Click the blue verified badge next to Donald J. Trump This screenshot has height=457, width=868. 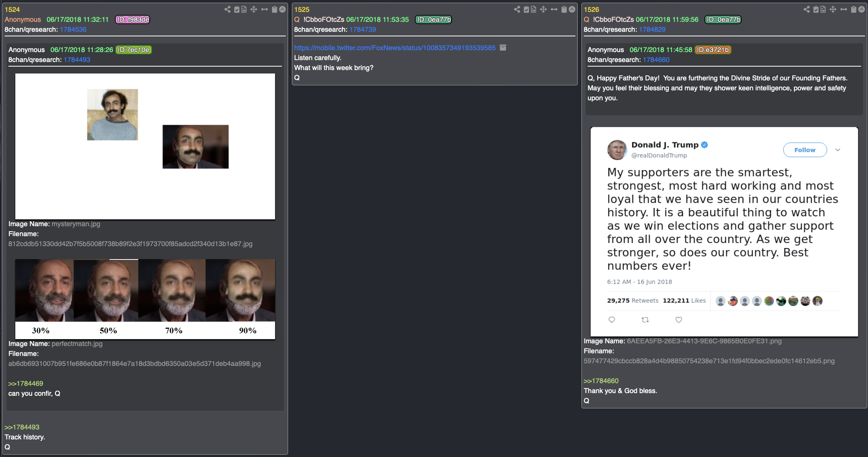coord(704,145)
